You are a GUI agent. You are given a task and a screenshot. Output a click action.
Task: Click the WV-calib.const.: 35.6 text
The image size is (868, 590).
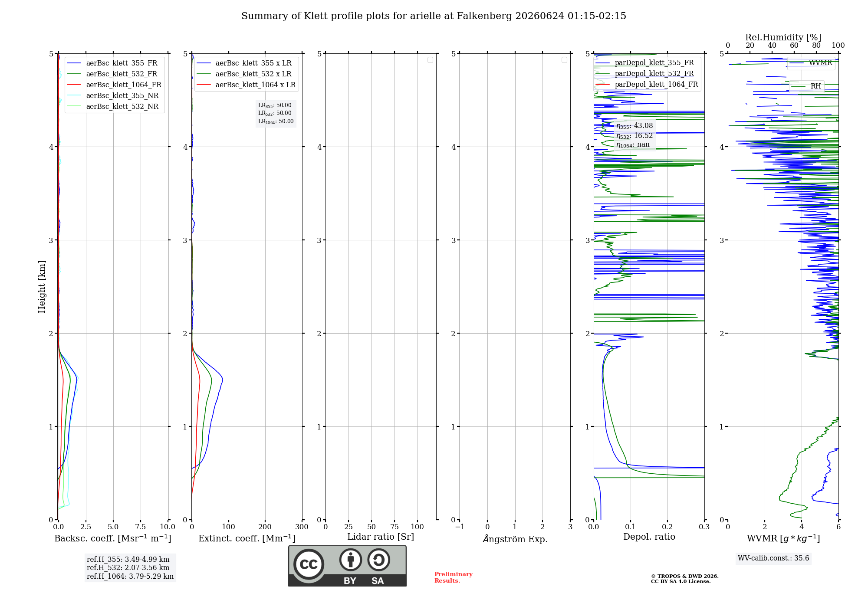(x=773, y=558)
